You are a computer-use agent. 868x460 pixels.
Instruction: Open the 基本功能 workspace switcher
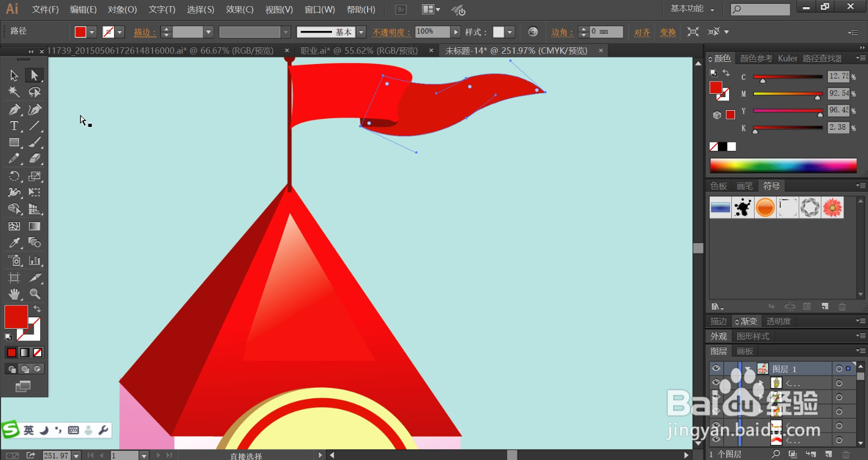(692, 9)
